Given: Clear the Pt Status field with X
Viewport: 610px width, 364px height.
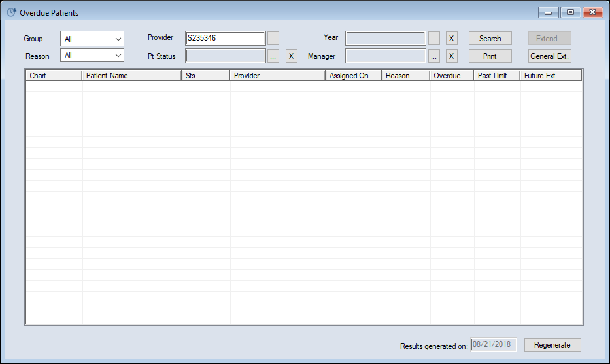Looking at the screenshot, I should [x=292, y=56].
